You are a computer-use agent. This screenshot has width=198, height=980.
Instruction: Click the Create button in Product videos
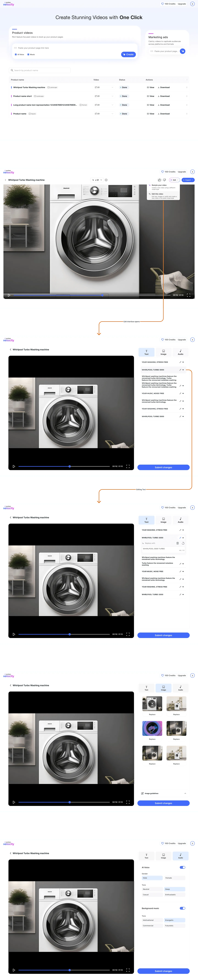click(x=129, y=54)
